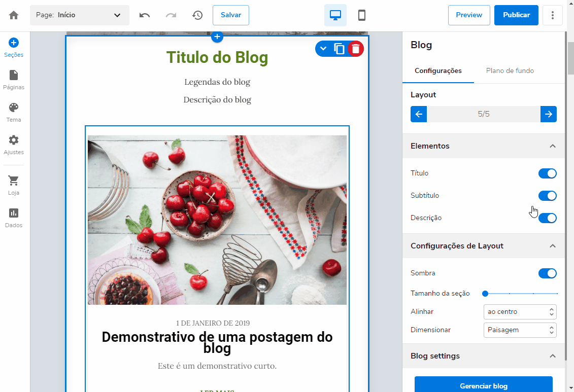Screen dimensions: 574x392
Task: Add a section above the blog
Action: (x=217, y=37)
